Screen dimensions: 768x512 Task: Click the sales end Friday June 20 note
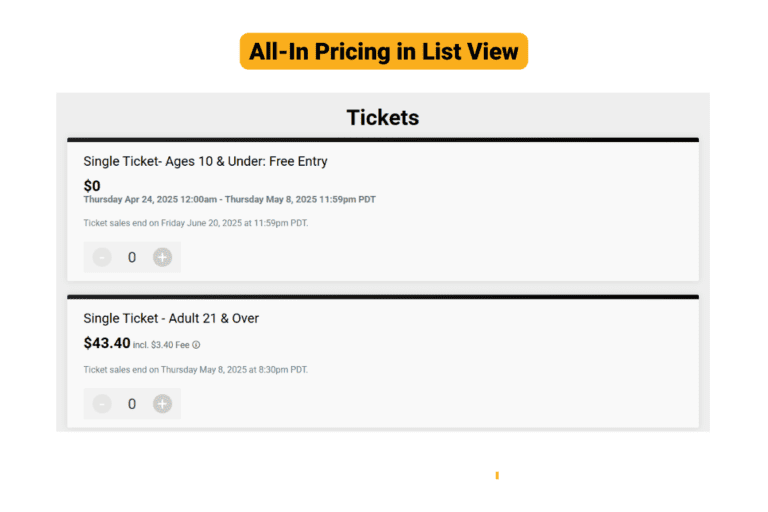coord(195,223)
